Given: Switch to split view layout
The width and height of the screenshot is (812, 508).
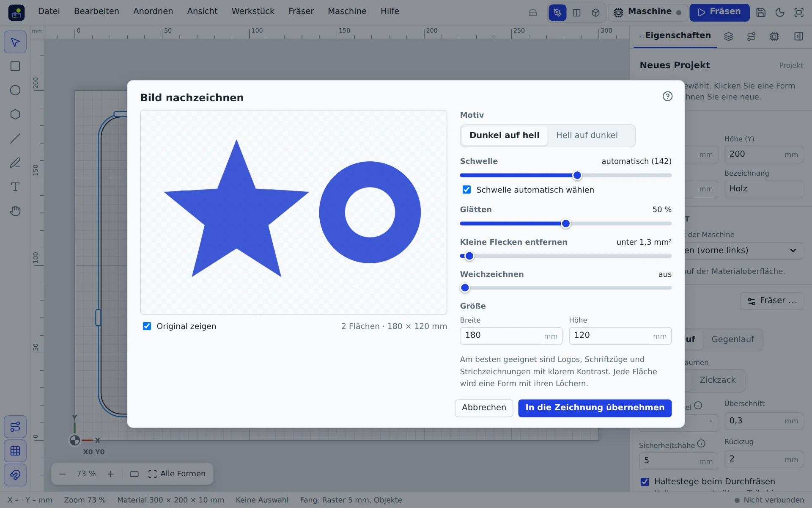Looking at the screenshot, I should 576,13.
